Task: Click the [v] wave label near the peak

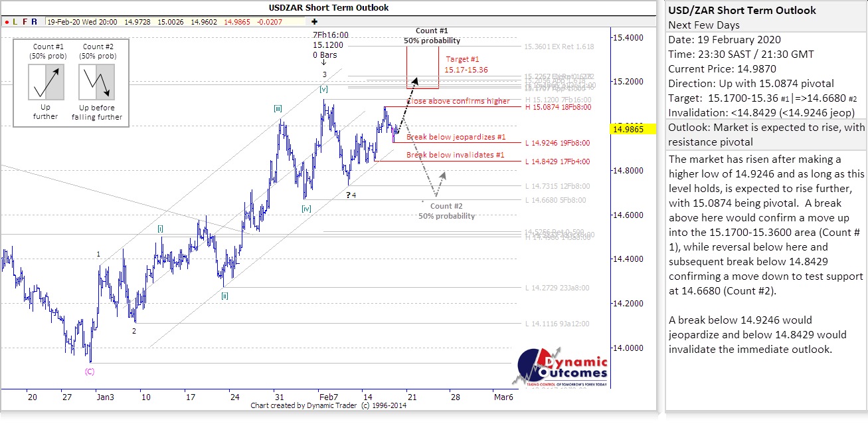Action: click(323, 88)
